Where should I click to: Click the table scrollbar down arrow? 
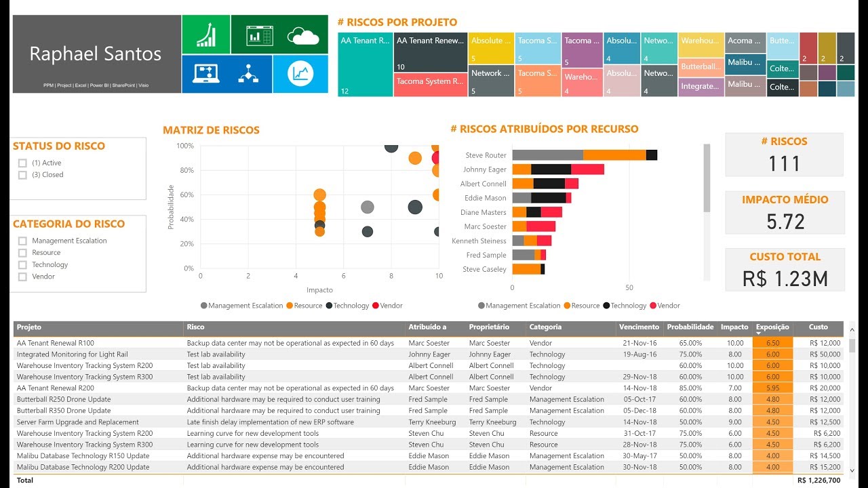pyautogui.click(x=852, y=470)
